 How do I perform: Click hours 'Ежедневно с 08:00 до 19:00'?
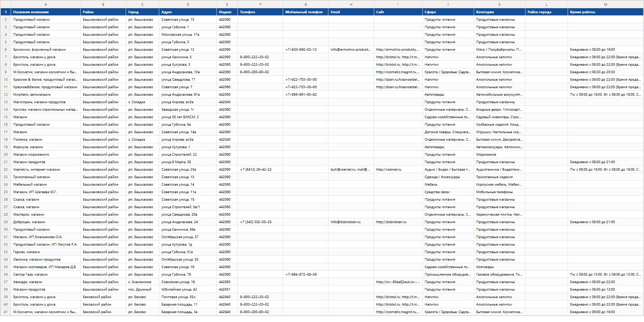(605, 50)
